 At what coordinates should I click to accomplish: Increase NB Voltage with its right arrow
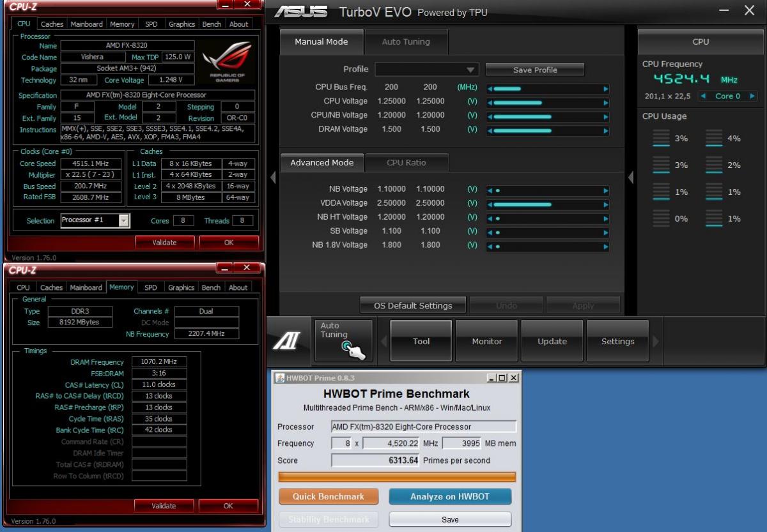605,190
